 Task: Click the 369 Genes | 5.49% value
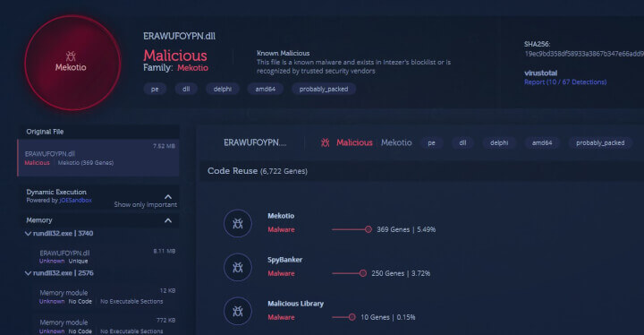click(x=406, y=229)
